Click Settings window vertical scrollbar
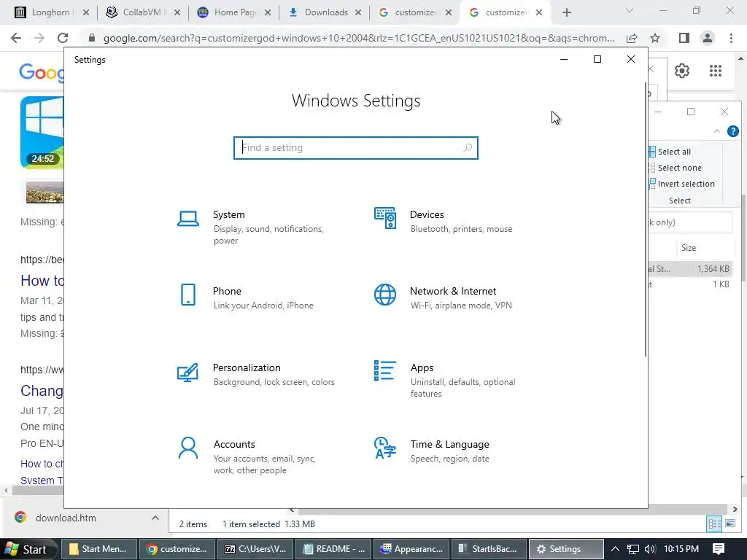The height and width of the screenshot is (560, 747). tap(646, 219)
